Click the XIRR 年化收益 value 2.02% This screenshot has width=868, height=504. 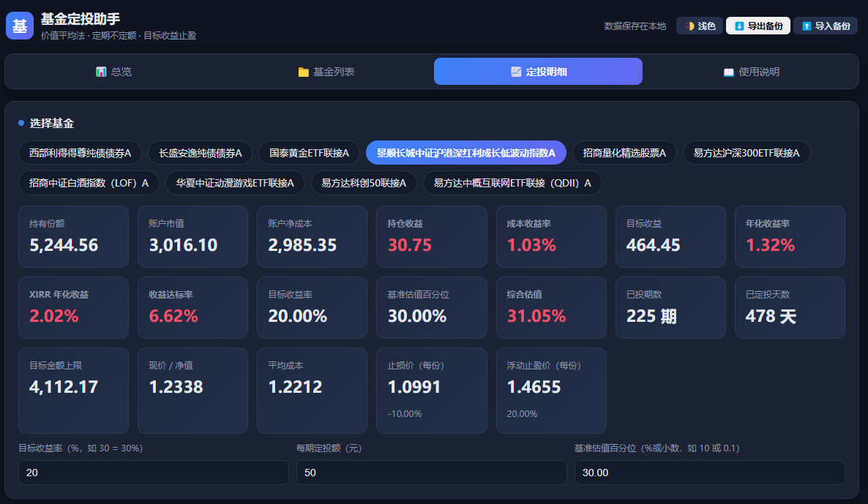point(53,316)
